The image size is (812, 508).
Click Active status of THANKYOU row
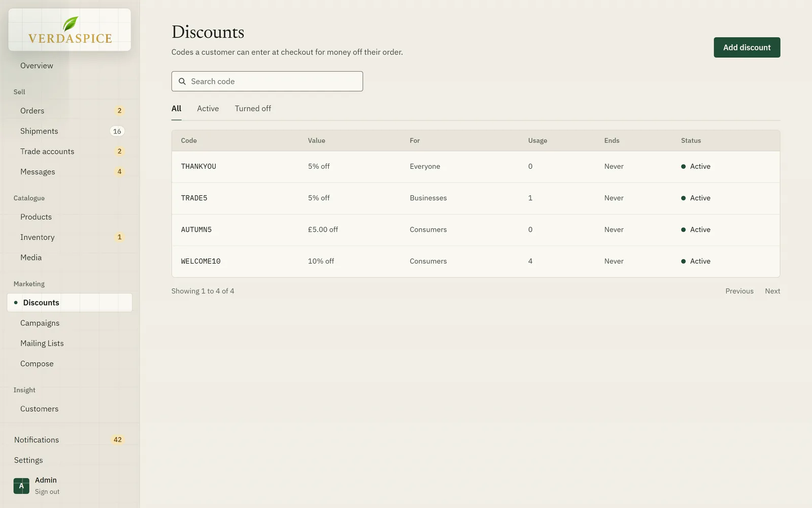(x=696, y=167)
